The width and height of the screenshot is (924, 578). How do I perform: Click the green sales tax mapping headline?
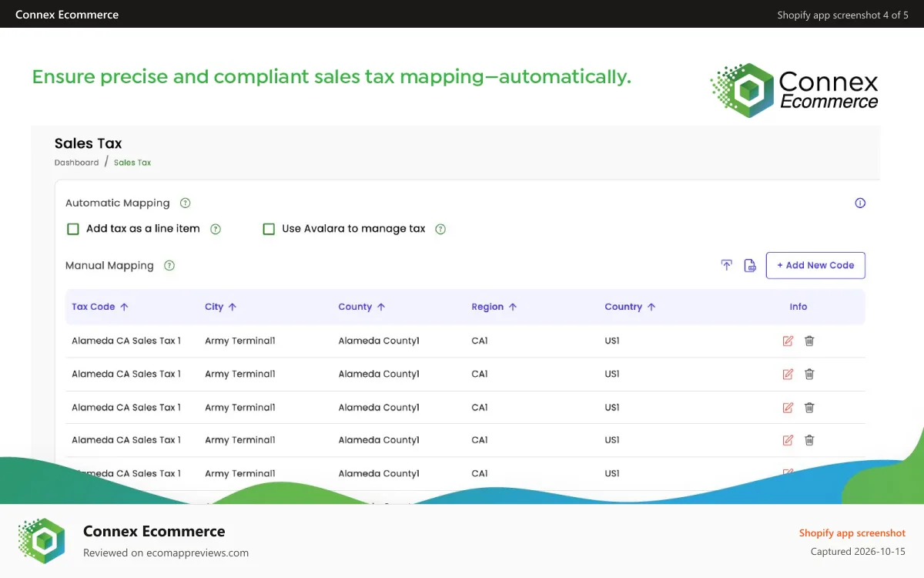point(332,77)
